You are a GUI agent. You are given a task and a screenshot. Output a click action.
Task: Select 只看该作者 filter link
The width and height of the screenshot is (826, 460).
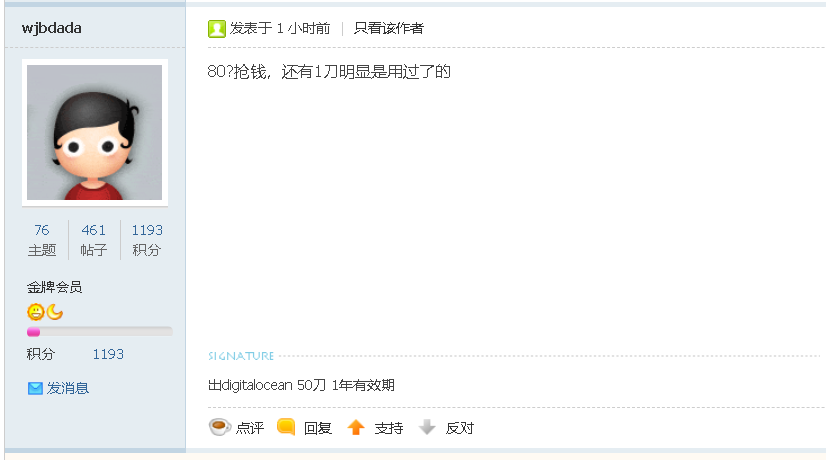389,28
